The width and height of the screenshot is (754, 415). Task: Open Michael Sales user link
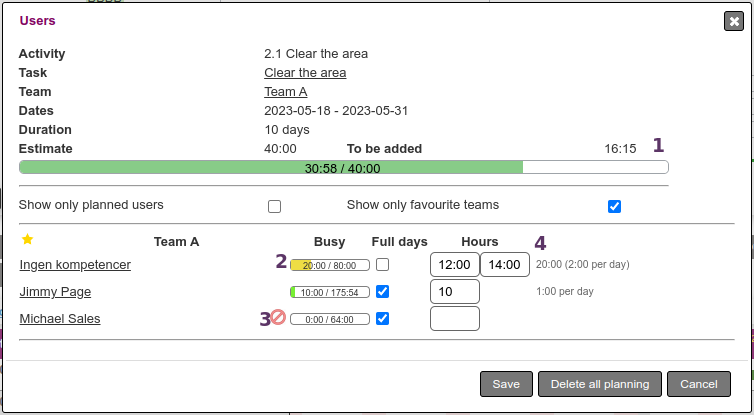(60, 319)
